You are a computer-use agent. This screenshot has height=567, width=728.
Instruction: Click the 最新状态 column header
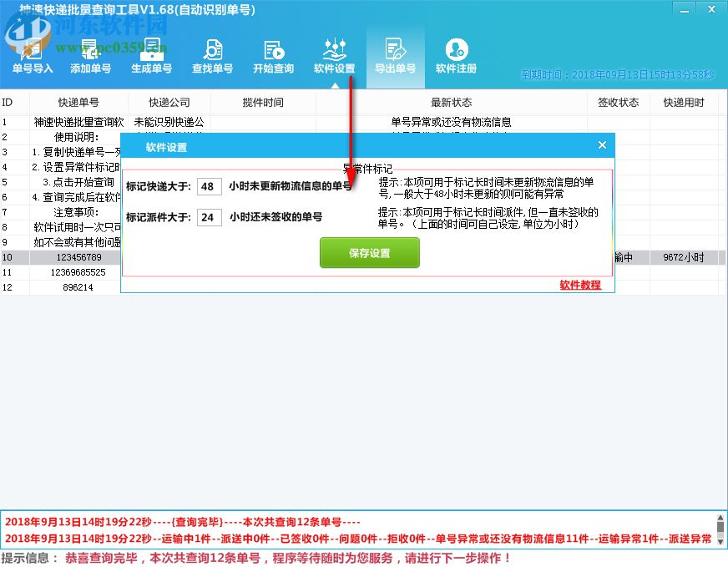click(x=449, y=102)
